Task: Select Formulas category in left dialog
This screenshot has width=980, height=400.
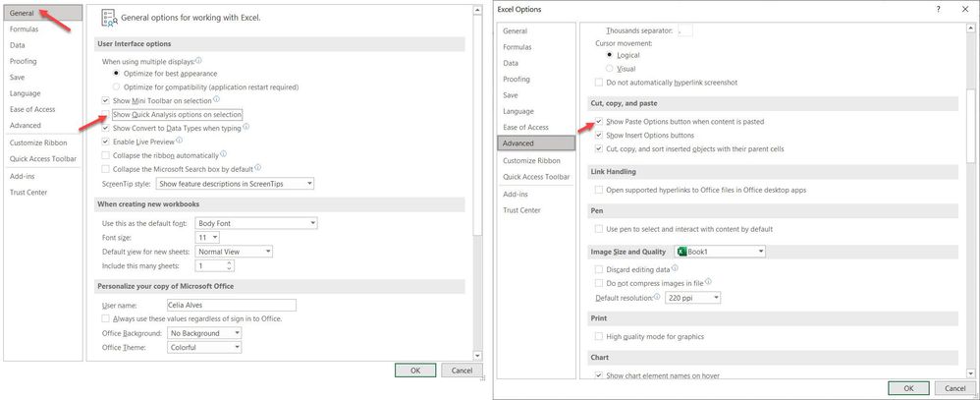Action: coord(42,29)
